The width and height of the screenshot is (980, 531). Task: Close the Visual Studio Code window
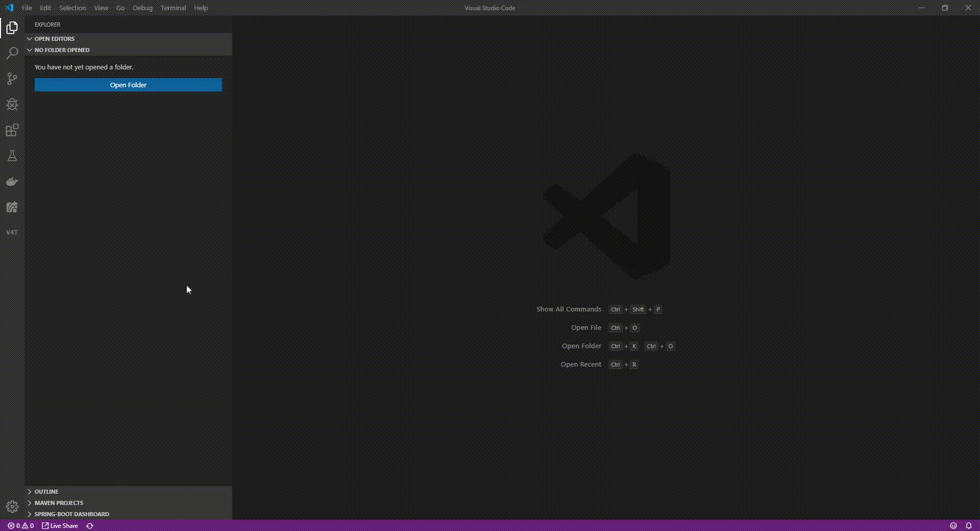pyautogui.click(x=968, y=8)
